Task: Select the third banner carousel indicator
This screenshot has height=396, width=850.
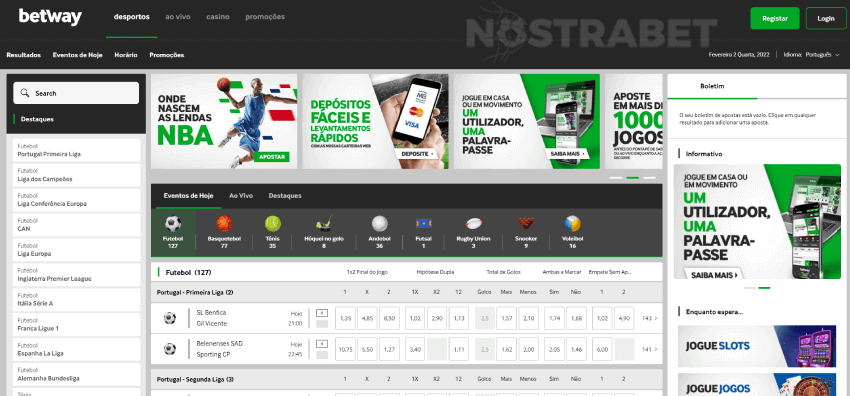Action: (649, 178)
